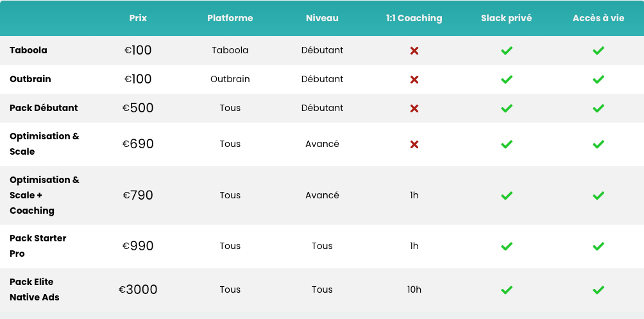
Task: Click Slack privé checkmark for Taboola
Action: (506, 51)
